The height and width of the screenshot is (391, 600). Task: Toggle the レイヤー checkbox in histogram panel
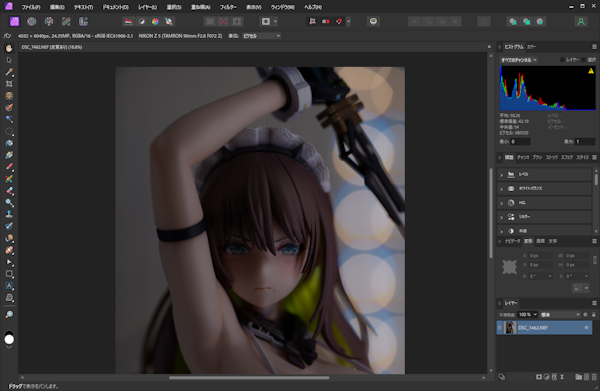pyautogui.click(x=562, y=60)
